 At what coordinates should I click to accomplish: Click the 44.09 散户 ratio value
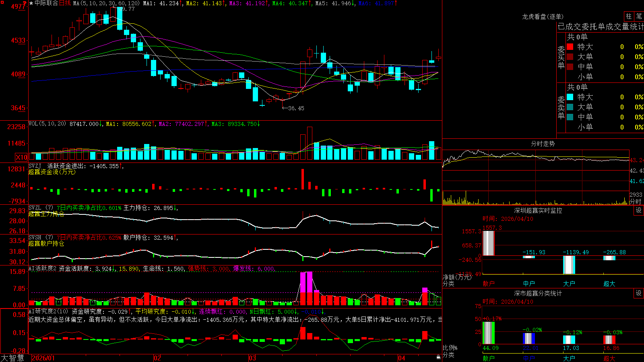click(x=491, y=348)
